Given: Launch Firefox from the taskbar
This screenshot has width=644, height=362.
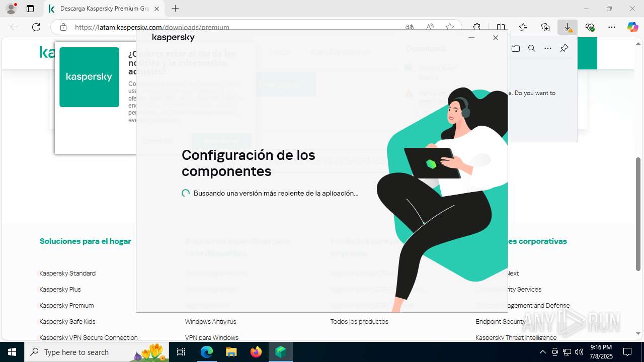Looking at the screenshot, I should pyautogui.click(x=256, y=352).
